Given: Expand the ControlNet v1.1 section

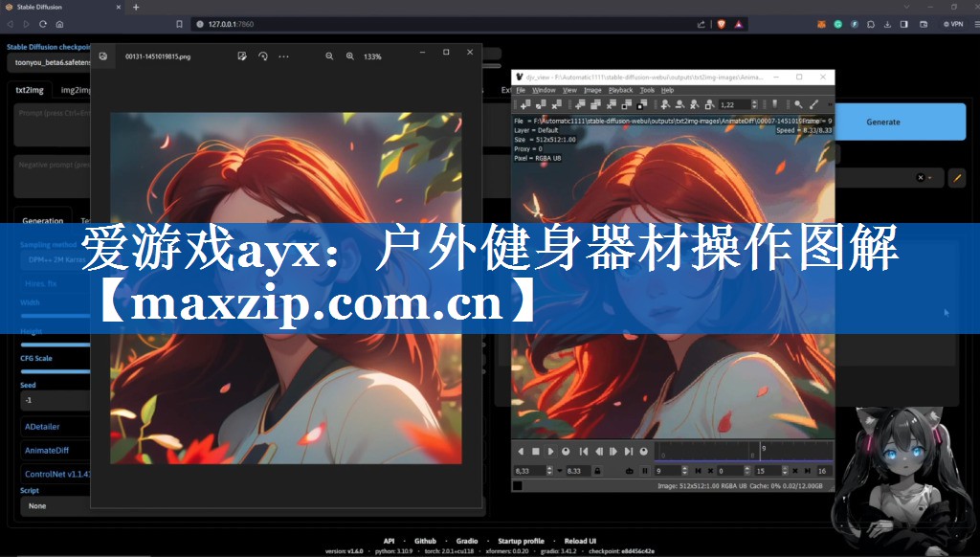Looking at the screenshot, I should click(56, 474).
